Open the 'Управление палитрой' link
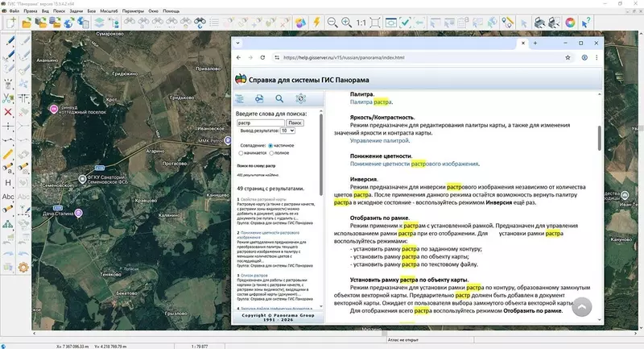This screenshot has width=644, height=349. (x=379, y=140)
